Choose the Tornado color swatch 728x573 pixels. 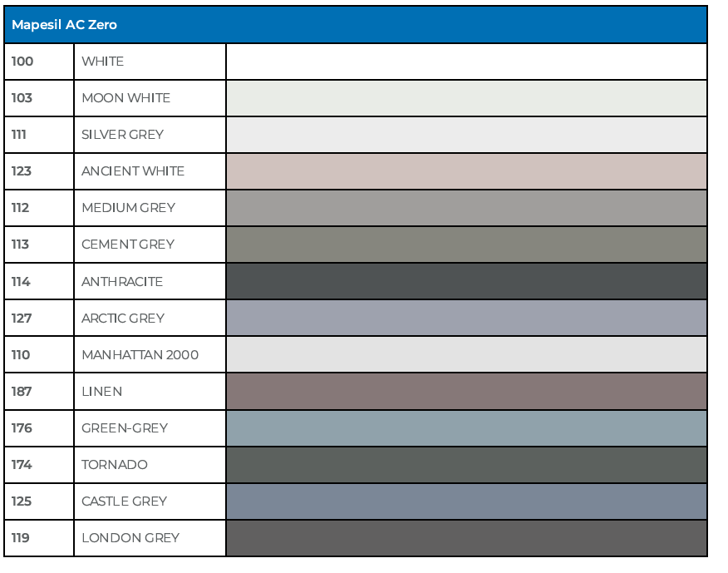(466, 464)
